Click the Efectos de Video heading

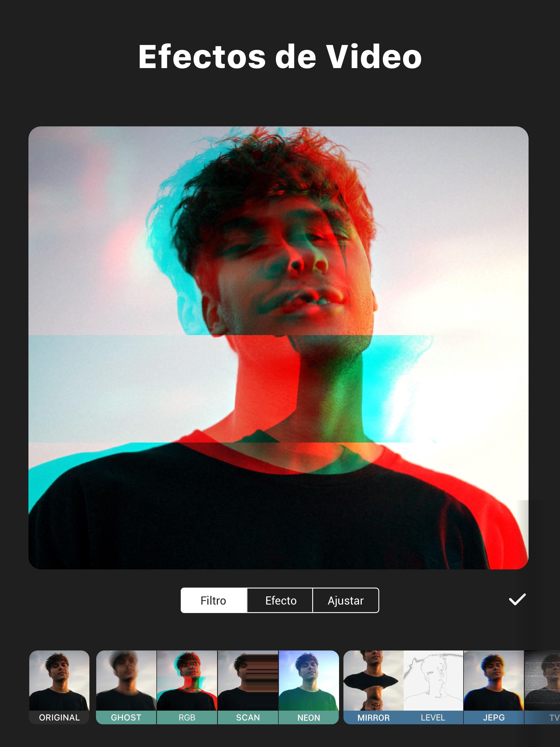280,57
